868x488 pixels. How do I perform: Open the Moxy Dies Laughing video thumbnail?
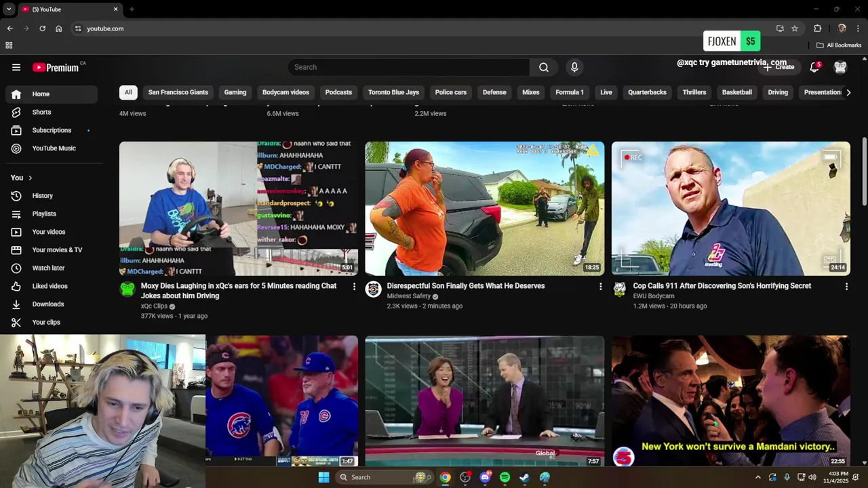click(x=239, y=208)
